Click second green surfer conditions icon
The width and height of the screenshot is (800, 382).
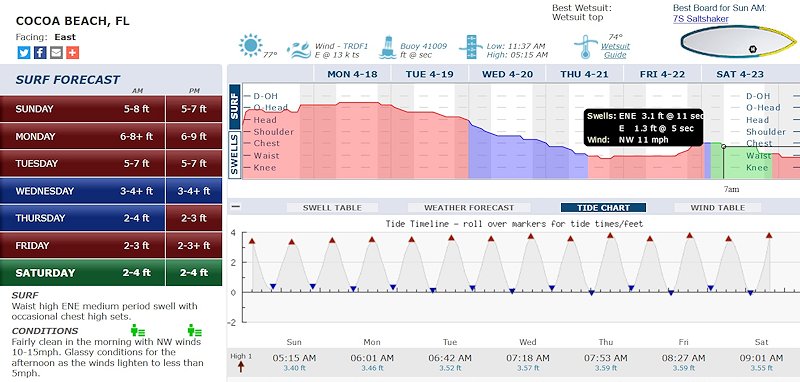pos(194,330)
